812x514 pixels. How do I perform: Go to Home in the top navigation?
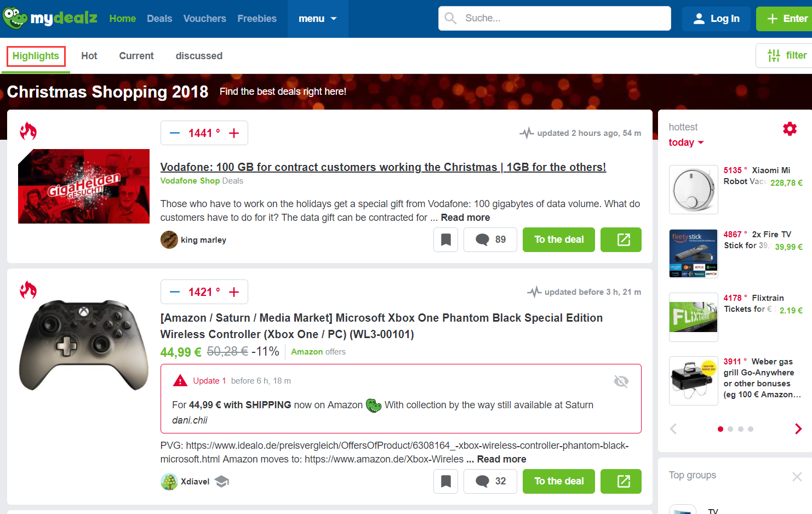(x=123, y=19)
